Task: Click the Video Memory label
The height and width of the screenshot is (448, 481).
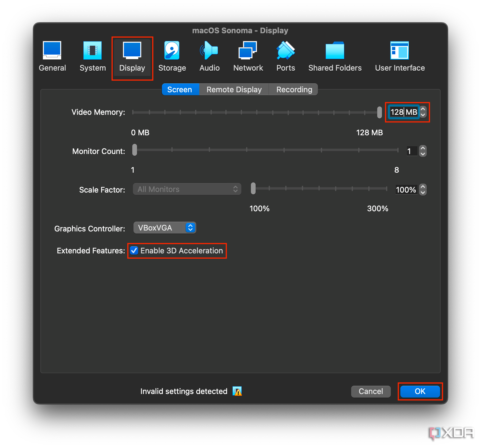Action: click(x=98, y=112)
